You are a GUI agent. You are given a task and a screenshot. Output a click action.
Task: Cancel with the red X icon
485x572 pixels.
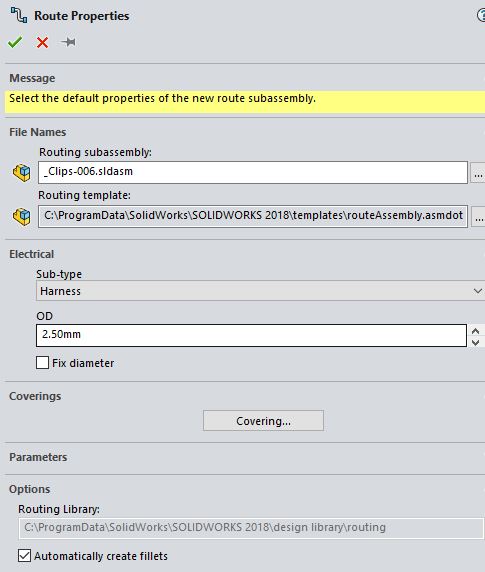click(42, 42)
